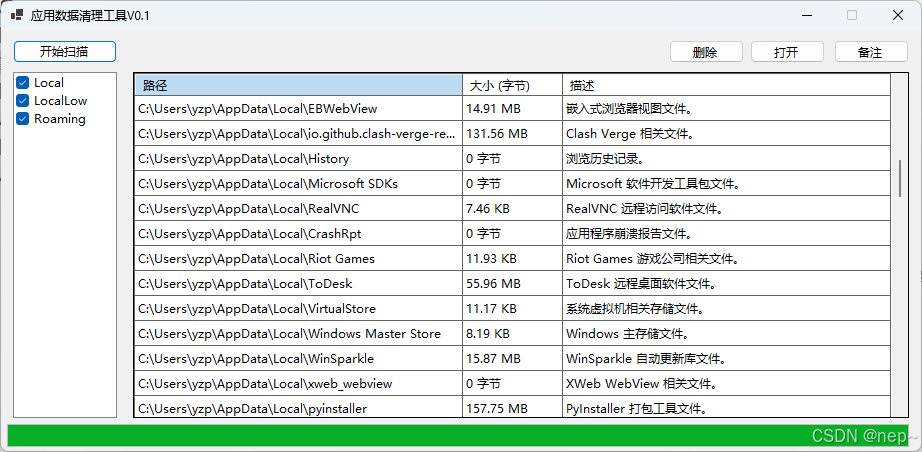Click the RealVNC 远程访问软件文件 description

coord(726,209)
